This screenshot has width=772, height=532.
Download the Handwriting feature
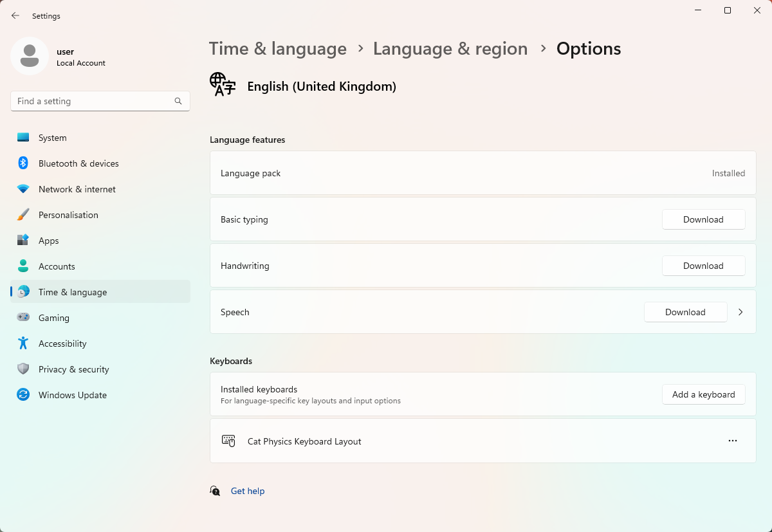pyautogui.click(x=703, y=266)
